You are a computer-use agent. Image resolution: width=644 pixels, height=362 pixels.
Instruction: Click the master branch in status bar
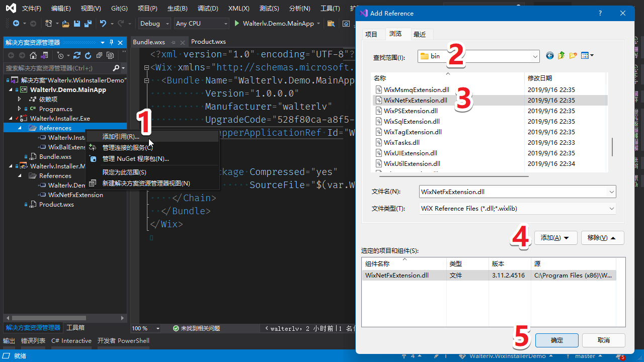(x=585, y=356)
